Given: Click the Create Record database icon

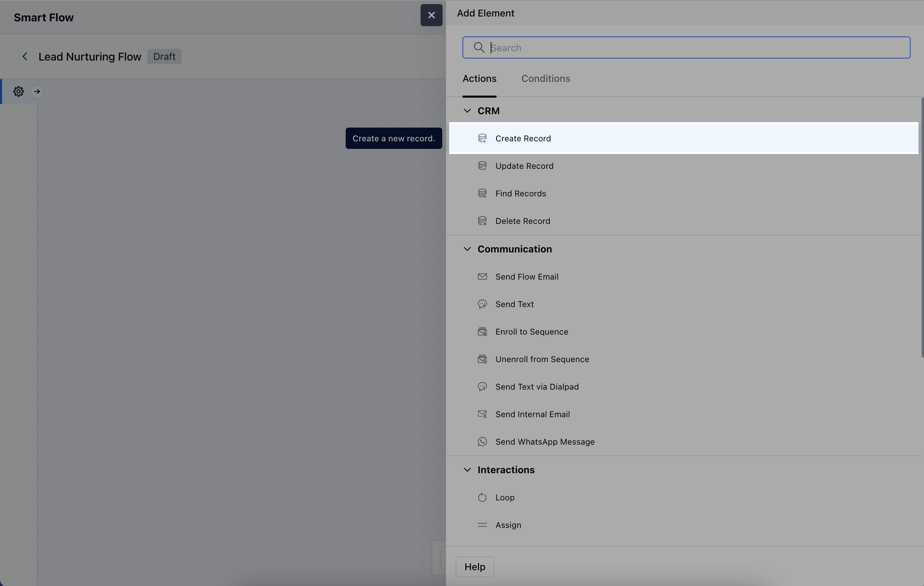Looking at the screenshot, I should (x=482, y=138).
